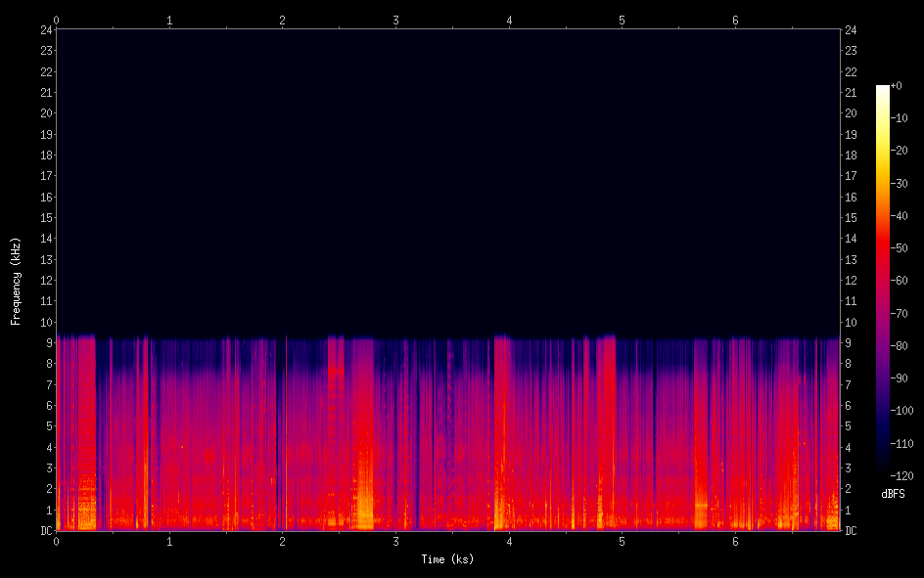Select the DC label on the left frequency axis
Image resolution: width=924 pixels, height=578 pixels.
45,531
